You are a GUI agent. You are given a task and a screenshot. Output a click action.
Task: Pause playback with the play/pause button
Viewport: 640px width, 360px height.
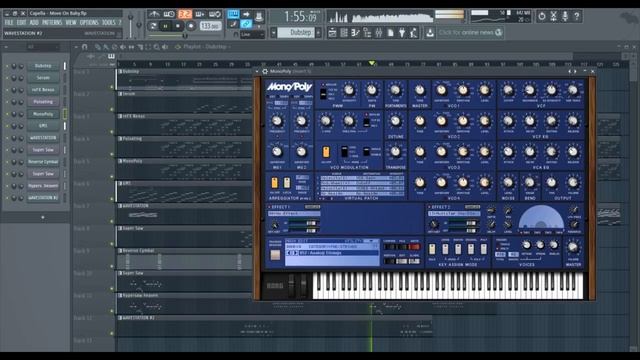[x=165, y=26]
